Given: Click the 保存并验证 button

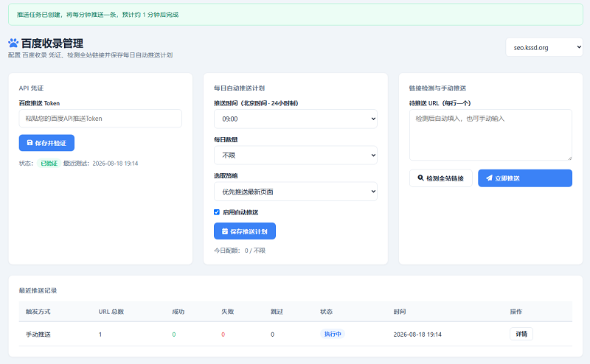Looking at the screenshot, I should [46, 143].
